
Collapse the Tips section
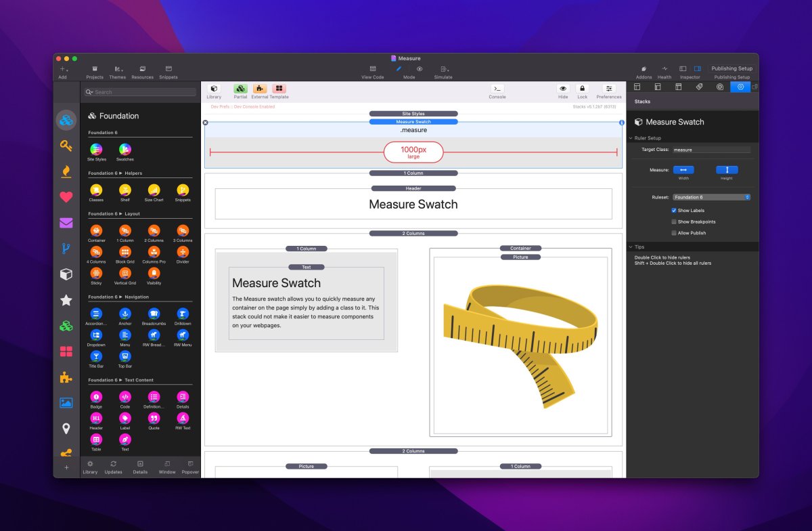[x=631, y=247]
